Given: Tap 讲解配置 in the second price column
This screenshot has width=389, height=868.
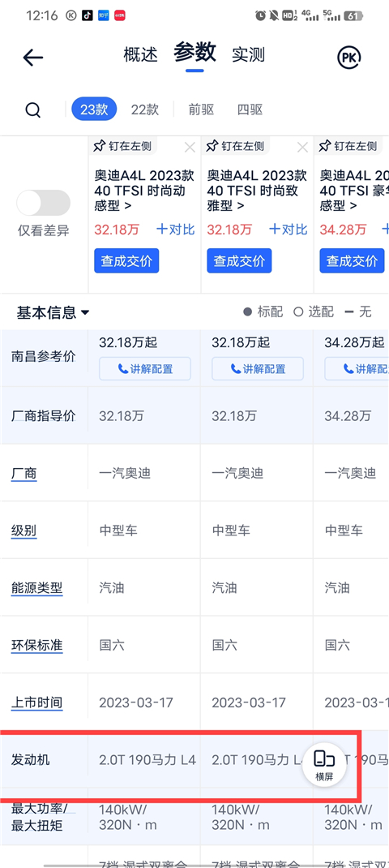Looking at the screenshot, I should tap(258, 368).
